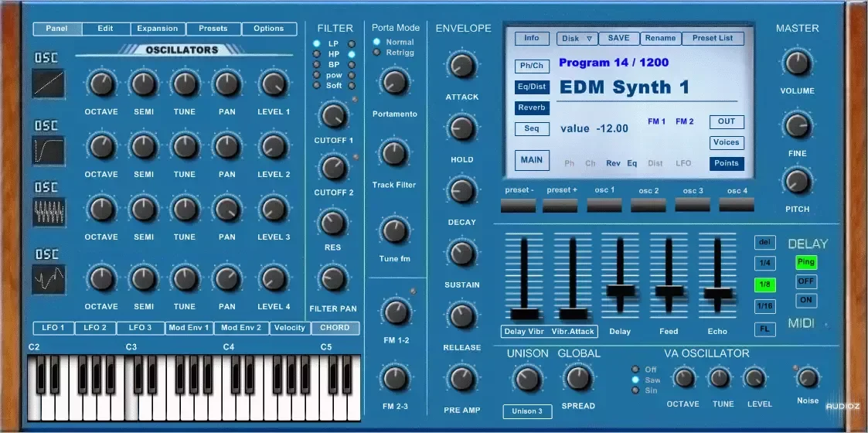Viewport: 868px width, 433px height.
Task: Click the Portamento knob
Action: [394, 83]
